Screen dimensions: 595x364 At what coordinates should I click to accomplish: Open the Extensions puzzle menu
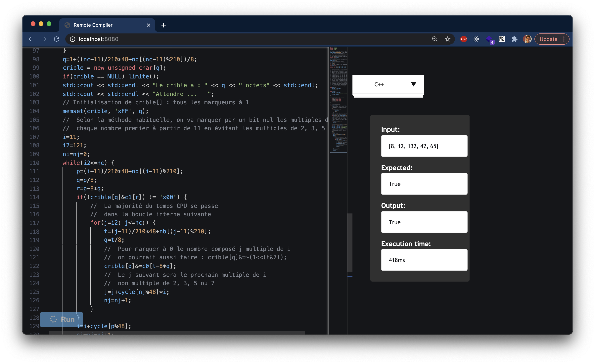tap(514, 39)
